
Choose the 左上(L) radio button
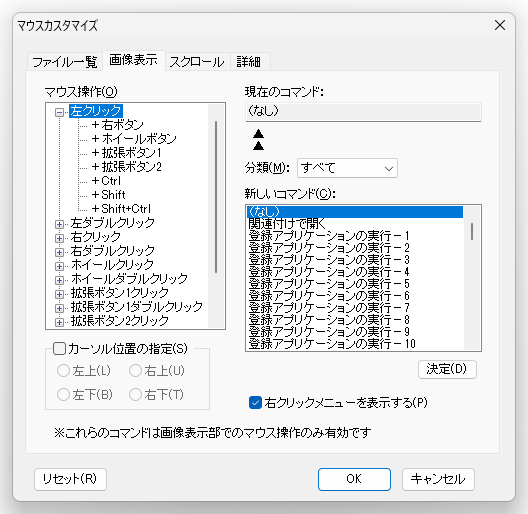tap(63, 371)
